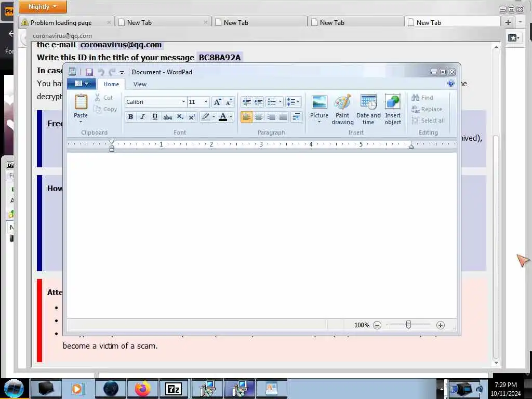Open the Picture dropdown arrow
Viewport: 532px width, 399px height.
point(320,122)
